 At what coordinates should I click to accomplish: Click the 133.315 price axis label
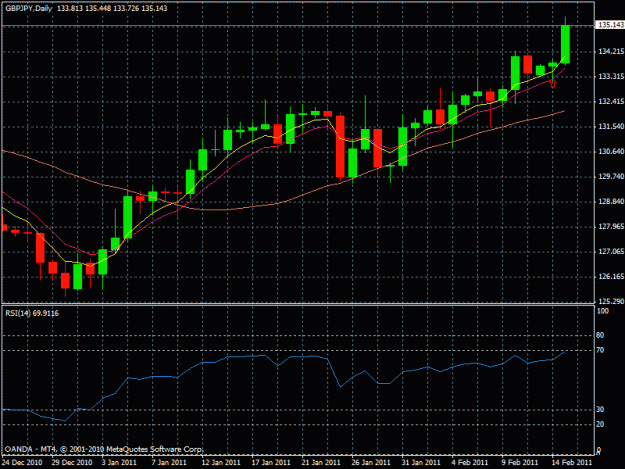pos(611,77)
